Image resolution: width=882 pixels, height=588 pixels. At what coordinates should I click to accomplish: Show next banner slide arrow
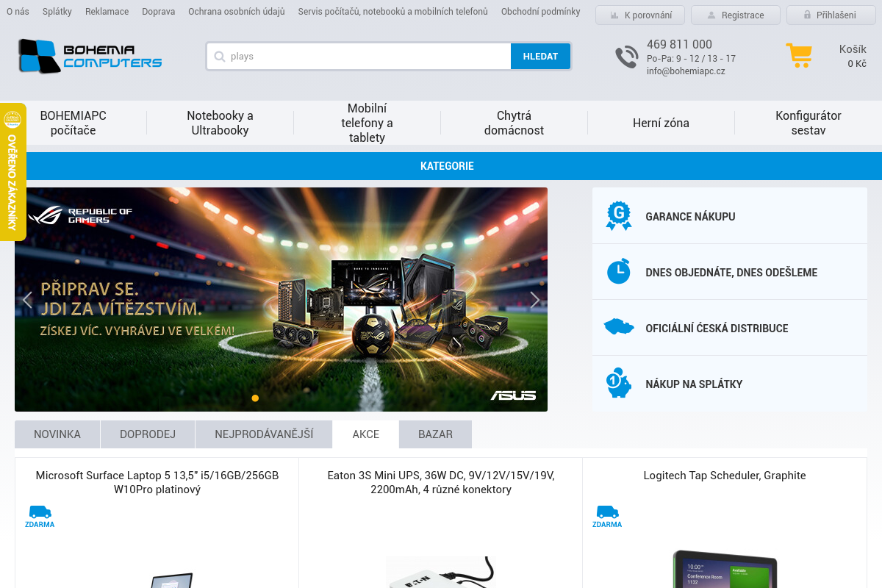click(535, 300)
